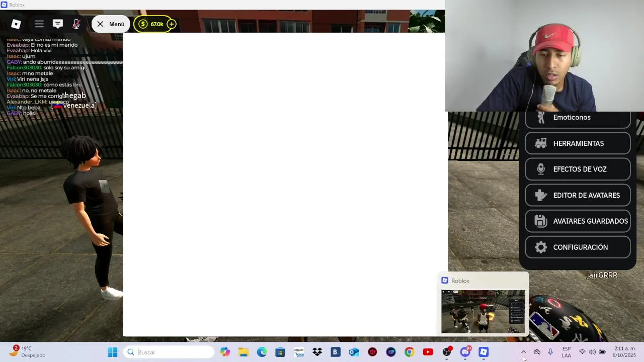Click the jairGRRR player nametag
This screenshot has height=362, width=644.
602,276
